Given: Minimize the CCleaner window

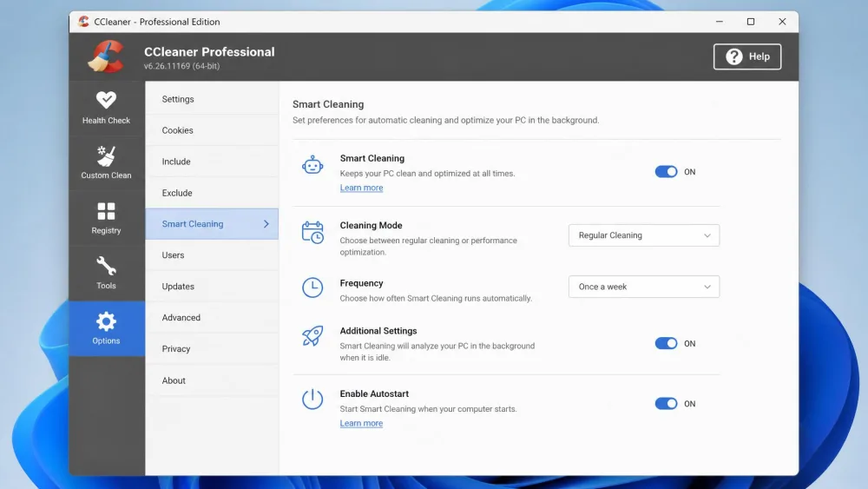Looking at the screenshot, I should pos(719,22).
